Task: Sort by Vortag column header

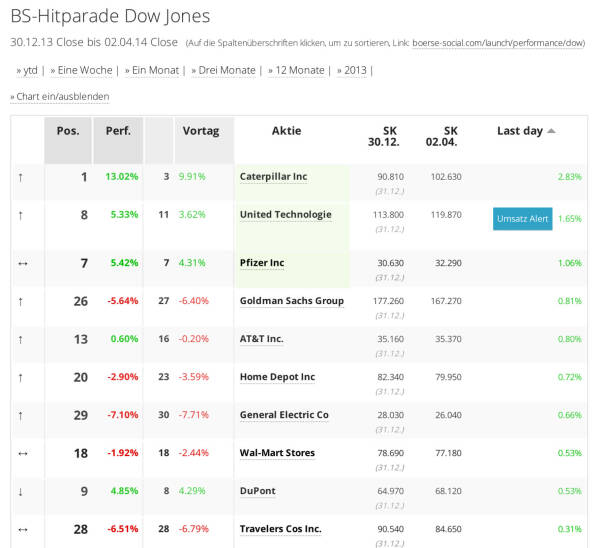Action: (x=201, y=131)
